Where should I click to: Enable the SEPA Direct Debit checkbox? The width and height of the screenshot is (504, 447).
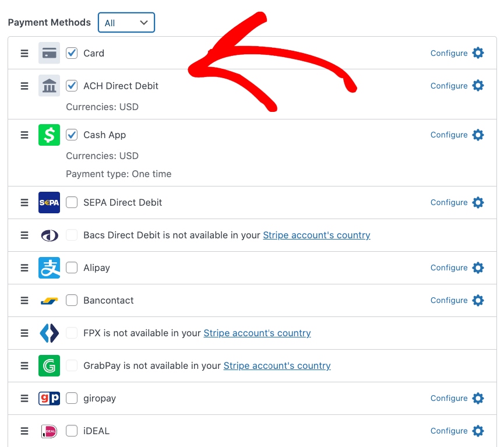click(x=72, y=202)
